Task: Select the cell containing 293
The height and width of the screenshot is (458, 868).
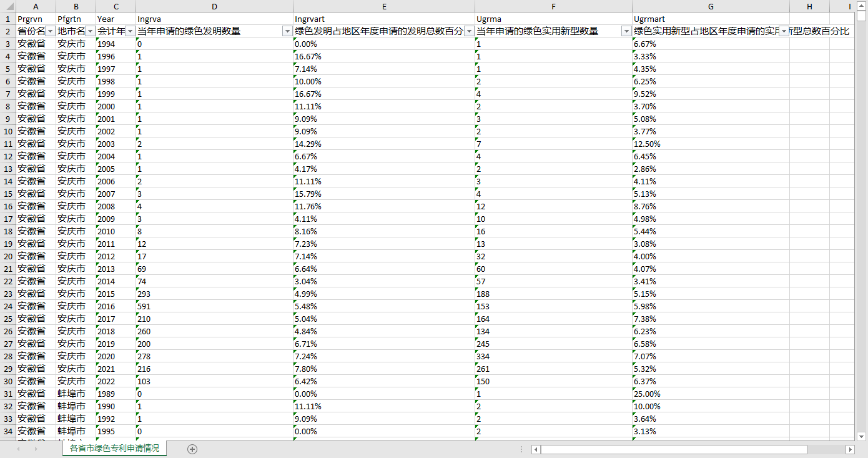Action: pyautogui.click(x=214, y=294)
